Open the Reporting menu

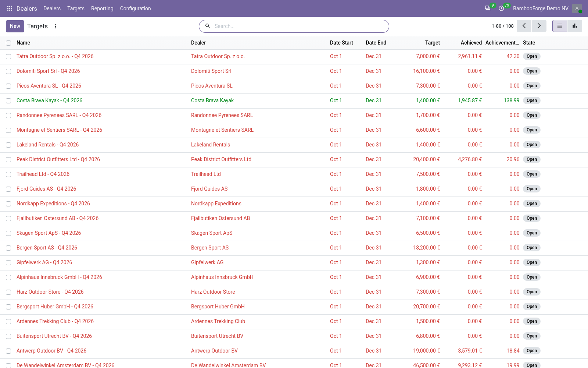pos(102,8)
